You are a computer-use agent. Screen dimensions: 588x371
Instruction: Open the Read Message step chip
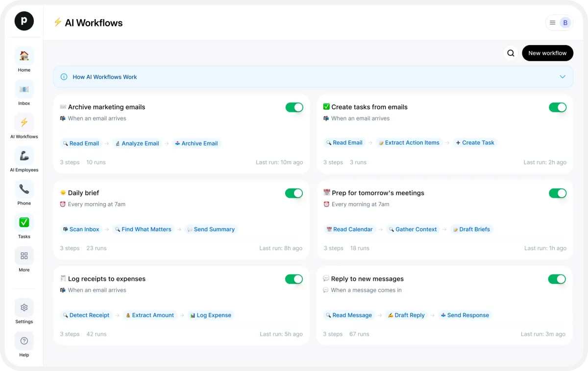coord(349,315)
